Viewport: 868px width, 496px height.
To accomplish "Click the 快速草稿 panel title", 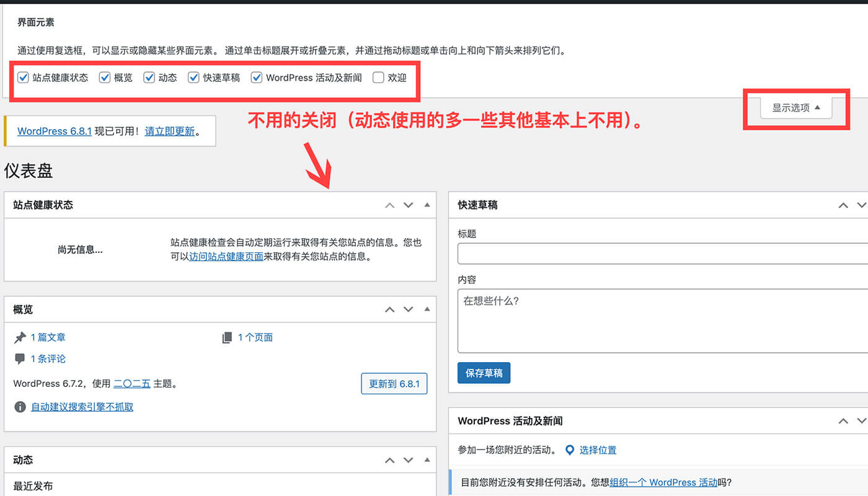I will point(478,205).
